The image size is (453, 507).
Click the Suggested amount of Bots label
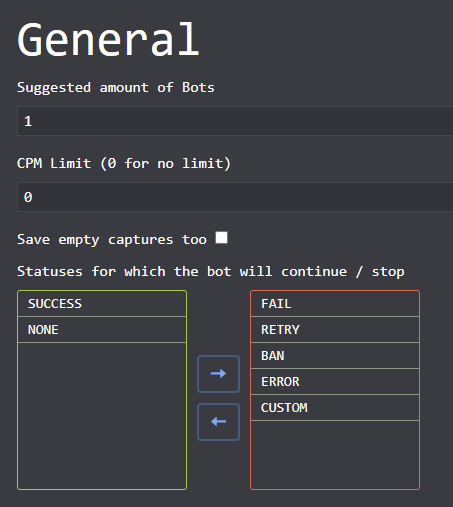coord(116,88)
